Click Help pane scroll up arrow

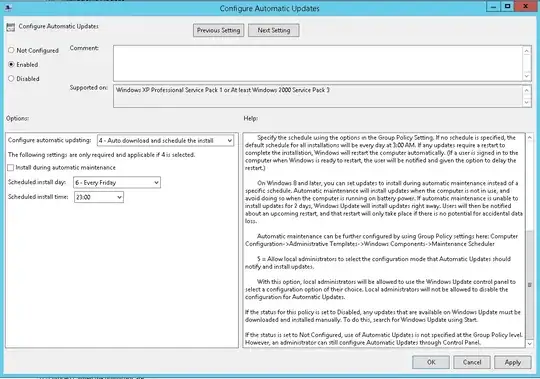[530, 138]
